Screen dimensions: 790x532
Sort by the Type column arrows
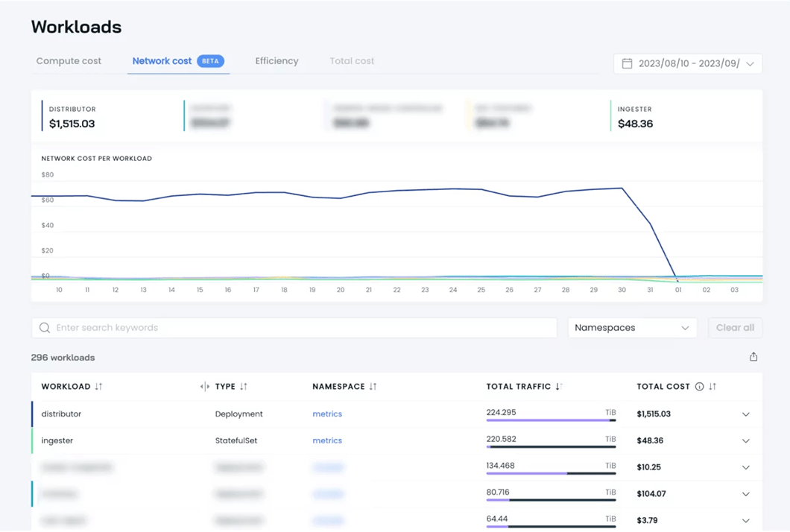(243, 387)
